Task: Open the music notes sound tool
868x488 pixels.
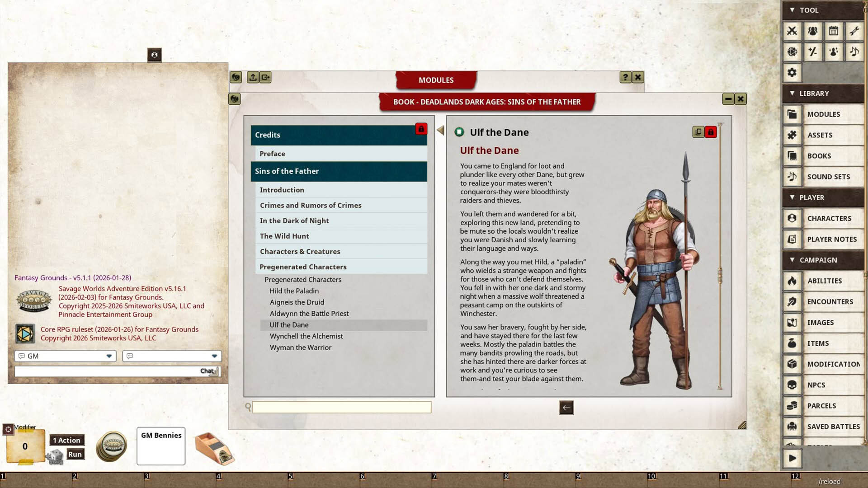Action: (x=854, y=52)
